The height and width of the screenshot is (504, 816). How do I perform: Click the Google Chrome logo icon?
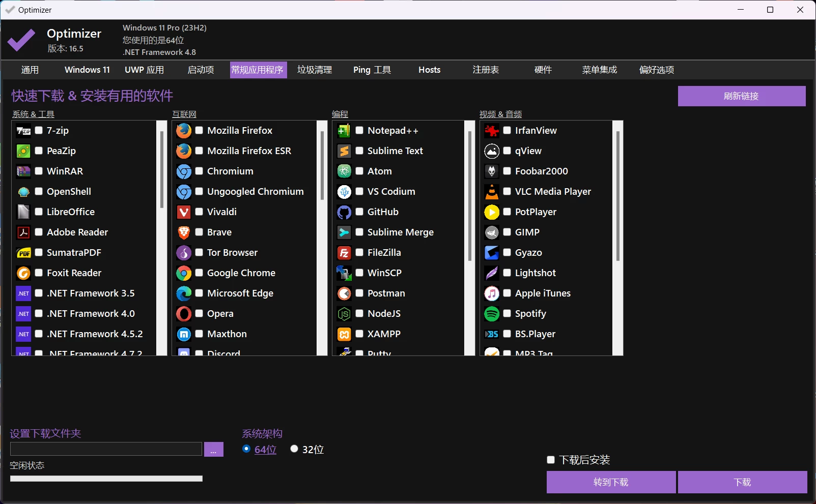click(x=184, y=273)
